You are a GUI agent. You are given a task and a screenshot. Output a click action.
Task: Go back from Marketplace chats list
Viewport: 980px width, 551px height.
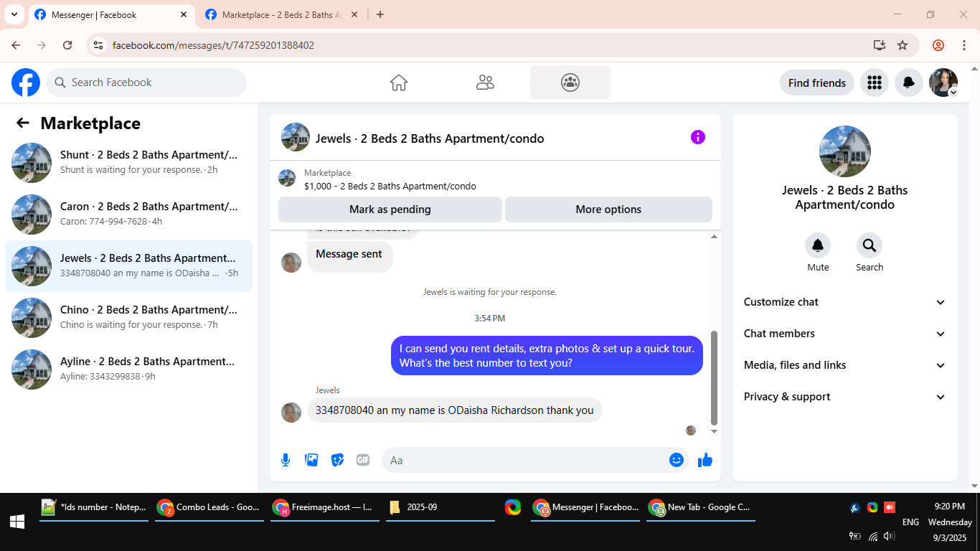click(x=23, y=123)
